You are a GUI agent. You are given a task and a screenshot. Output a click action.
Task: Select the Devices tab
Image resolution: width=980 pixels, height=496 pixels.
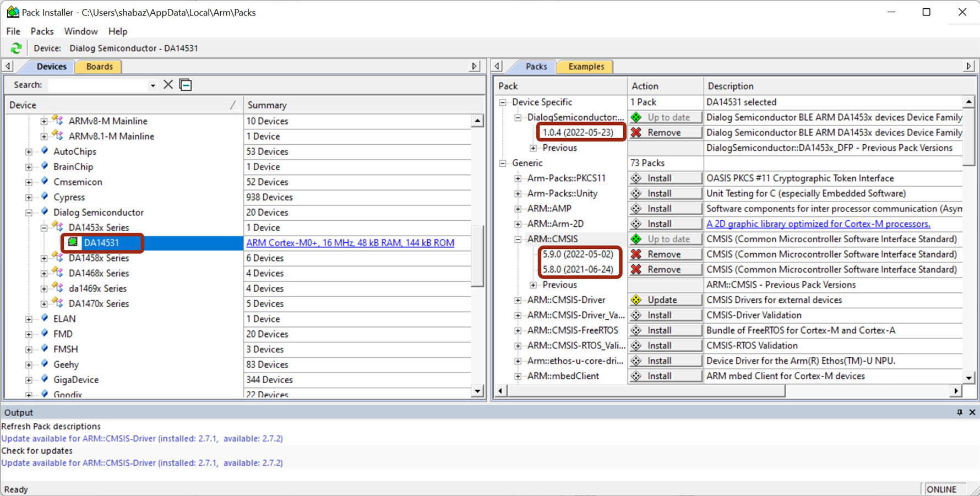click(51, 67)
